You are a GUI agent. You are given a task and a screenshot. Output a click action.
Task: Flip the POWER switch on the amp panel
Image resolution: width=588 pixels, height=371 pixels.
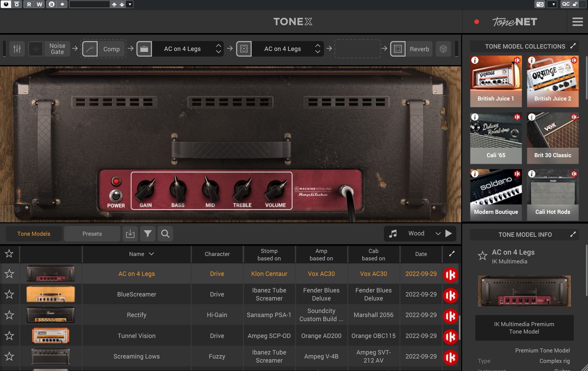[116, 195]
